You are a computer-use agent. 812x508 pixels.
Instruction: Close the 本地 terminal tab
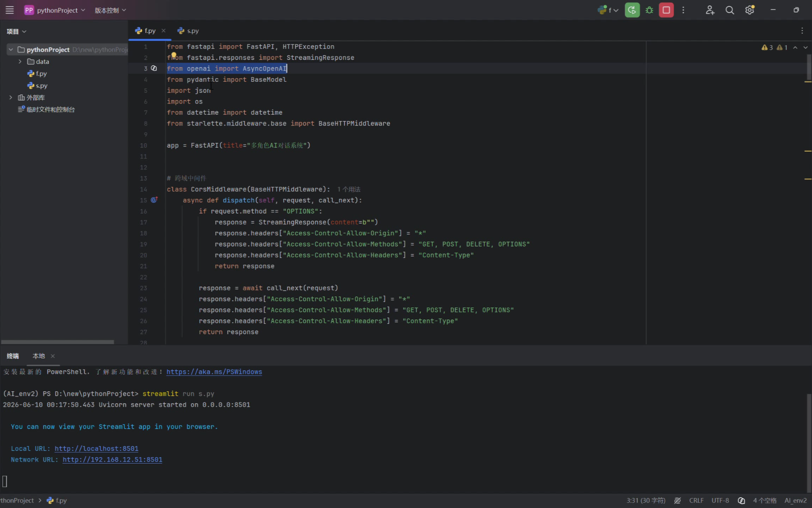[53, 356]
